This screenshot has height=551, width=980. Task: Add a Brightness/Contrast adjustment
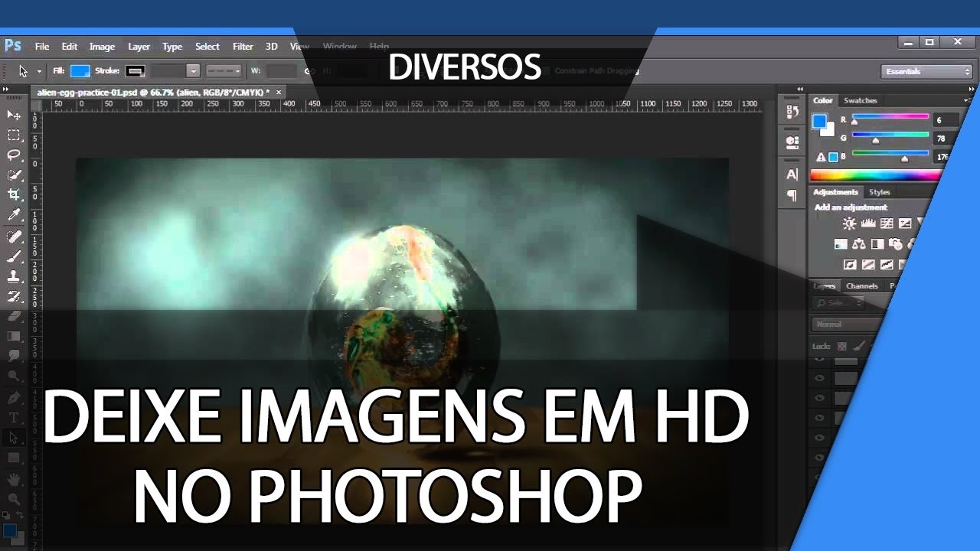point(849,223)
